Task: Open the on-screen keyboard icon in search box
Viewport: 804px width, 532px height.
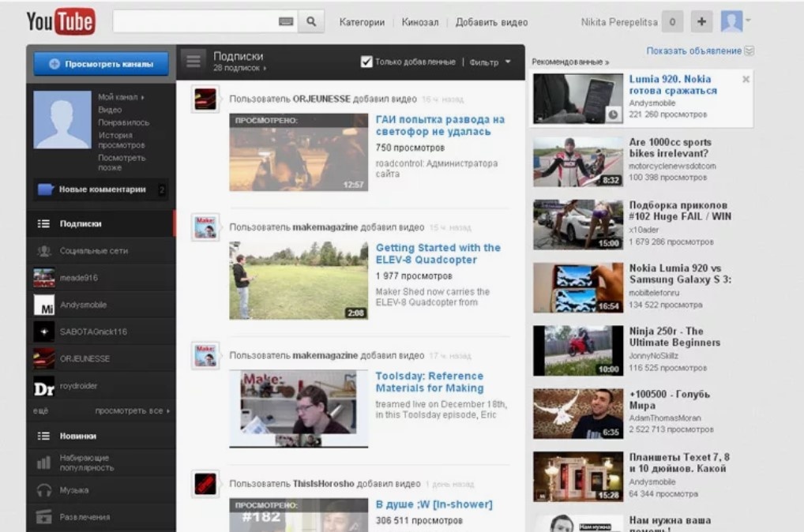Action: [286, 21]
